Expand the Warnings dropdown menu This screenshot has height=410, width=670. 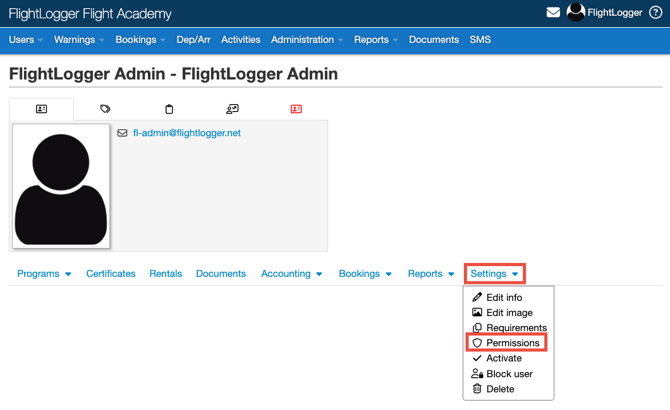[79, 40]
